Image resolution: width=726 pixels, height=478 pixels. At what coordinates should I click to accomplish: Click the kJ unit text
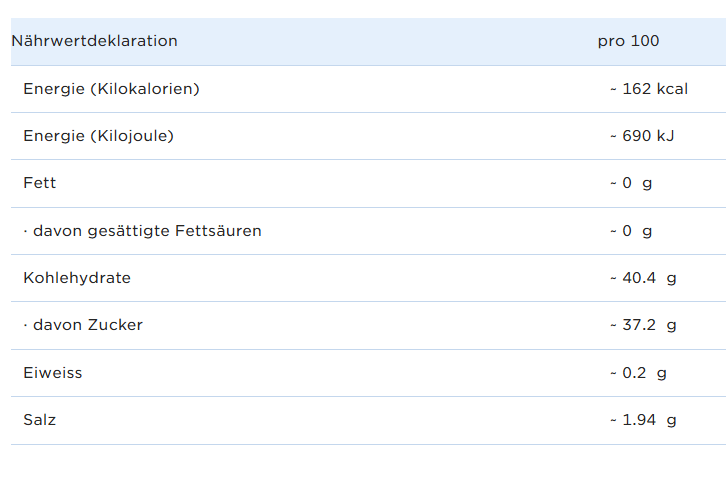point(665,136)
